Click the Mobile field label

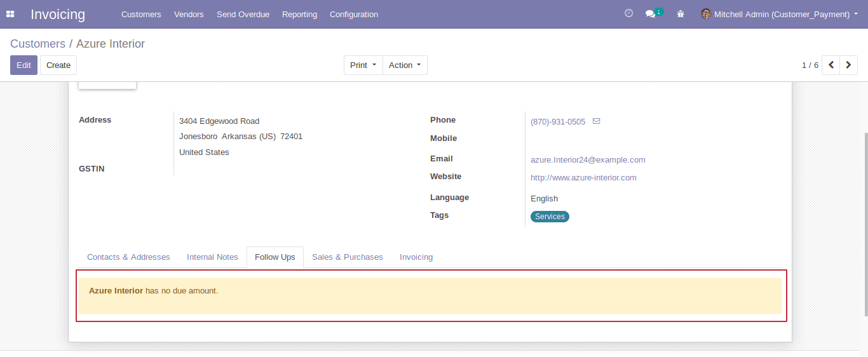(x=444, y=138)
